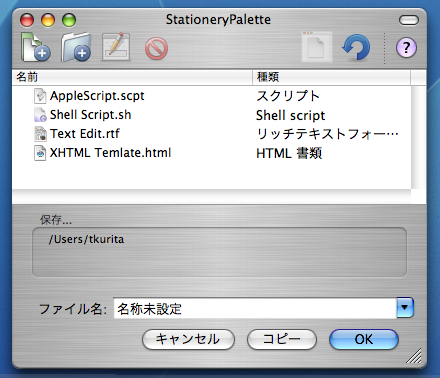This screenshot has height=378, width=440.
Task: Click the green zoom window button
Action: click(69, 20)
